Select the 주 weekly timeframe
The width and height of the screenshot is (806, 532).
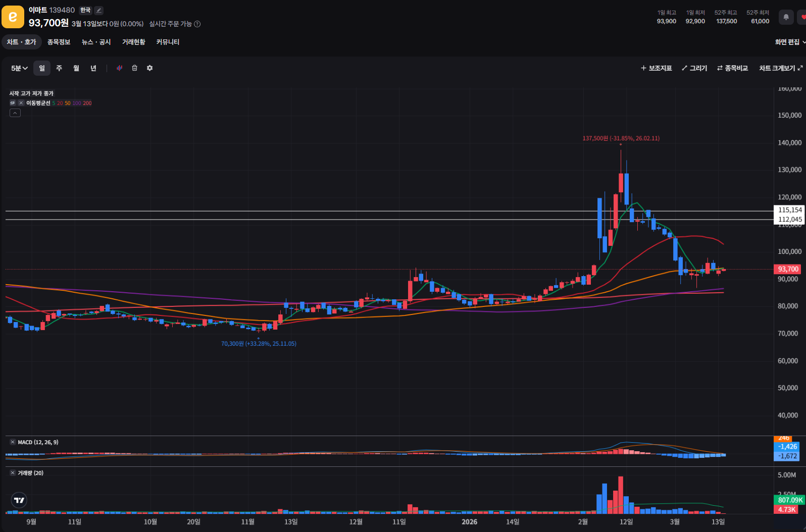[x=59, y=68]
